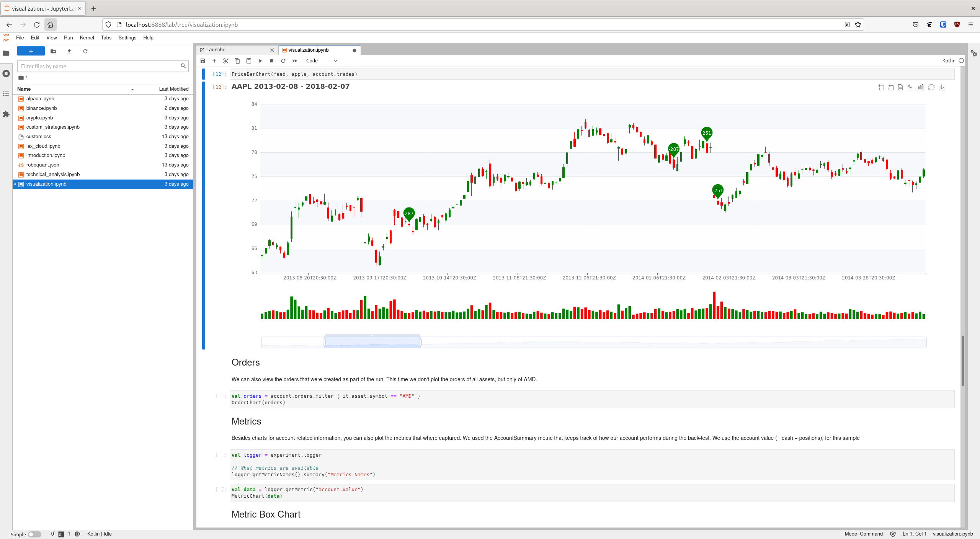This screenshot has height=539, width=980.
Task: Click the restart kernel icon in toolbar
Action: click(x=284, y=60)
